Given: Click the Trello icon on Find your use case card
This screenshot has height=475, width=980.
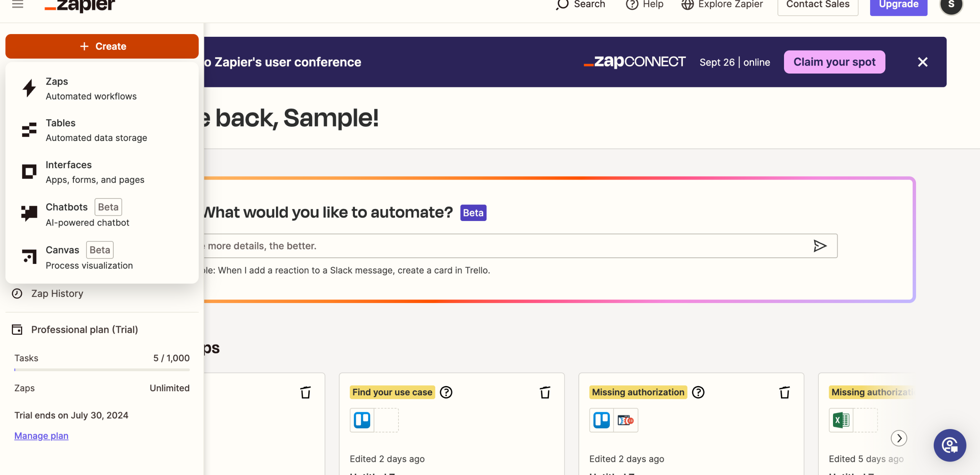Looking at the screenshot, I should [362, 420].
